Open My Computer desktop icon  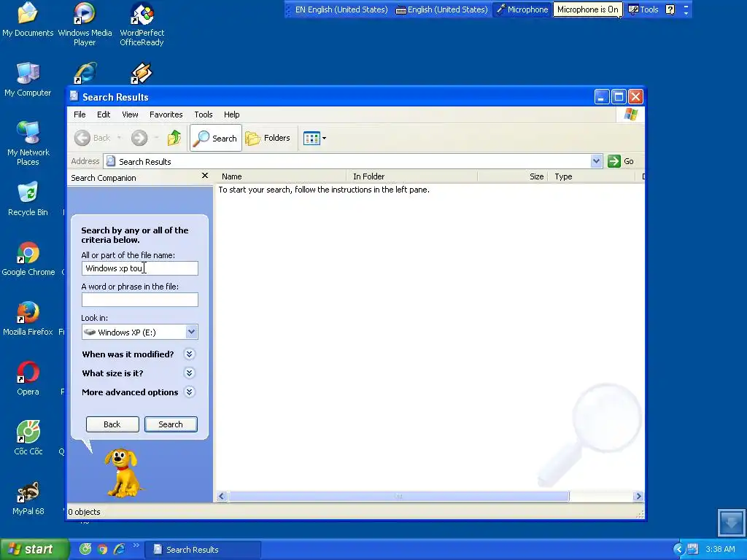[x=28, y=79]
